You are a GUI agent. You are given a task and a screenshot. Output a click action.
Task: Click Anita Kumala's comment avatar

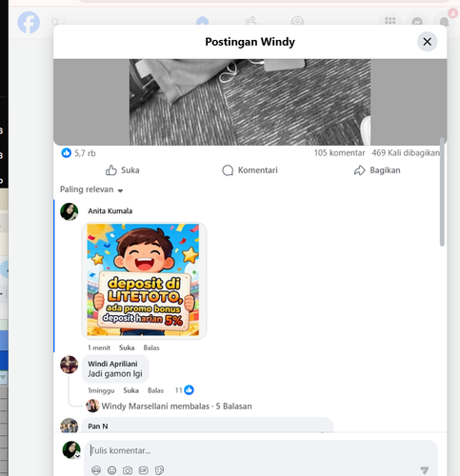click(x=70, y=211)
